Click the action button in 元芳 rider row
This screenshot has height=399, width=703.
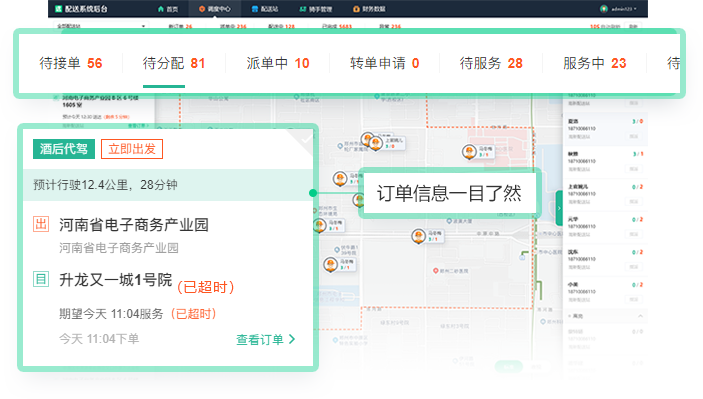(634, 234)
